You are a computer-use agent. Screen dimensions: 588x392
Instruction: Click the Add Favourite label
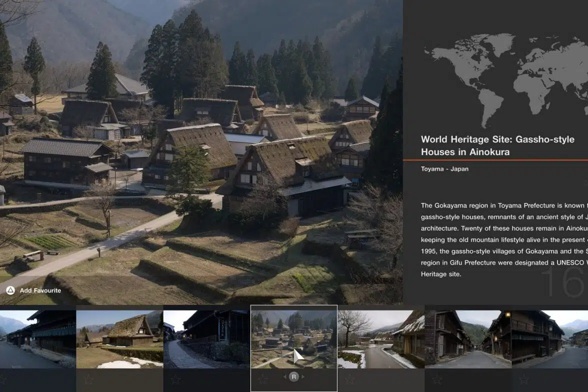pos(40,290)
